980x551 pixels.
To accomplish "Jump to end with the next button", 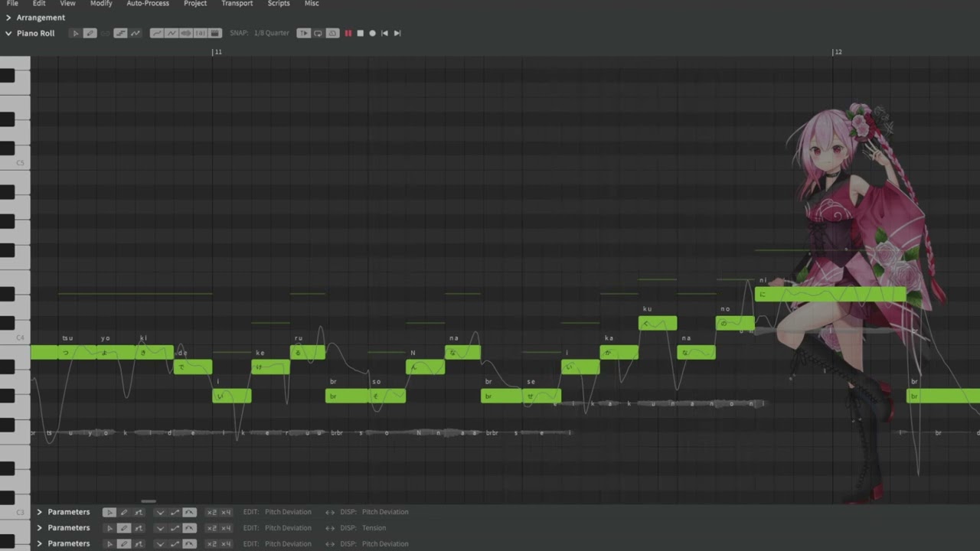I will [397, 33].
